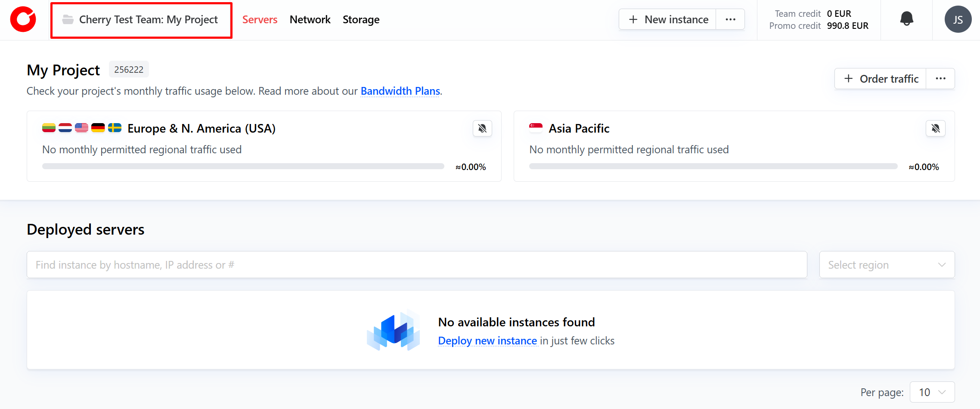
Task: Open the Per page count dropdown
Action: point(932,392)
